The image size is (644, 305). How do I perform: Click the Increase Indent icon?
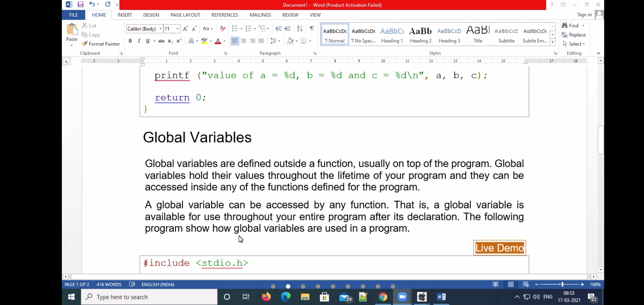(288, 29)
